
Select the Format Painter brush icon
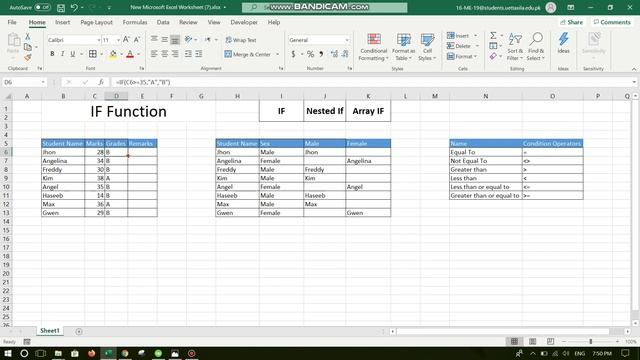pyautogui.click(x=28, y=58)
